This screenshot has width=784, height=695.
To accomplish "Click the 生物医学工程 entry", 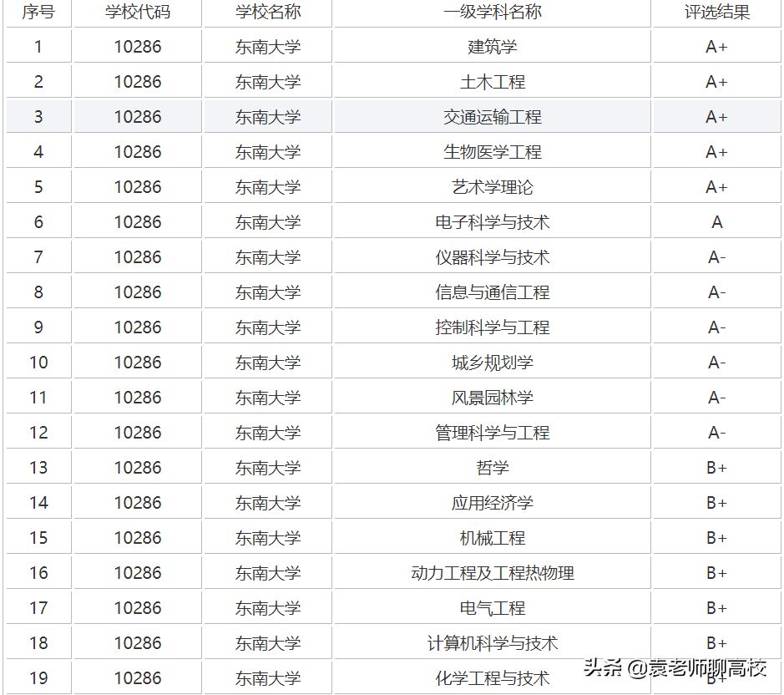I will [x=492, y=151].
